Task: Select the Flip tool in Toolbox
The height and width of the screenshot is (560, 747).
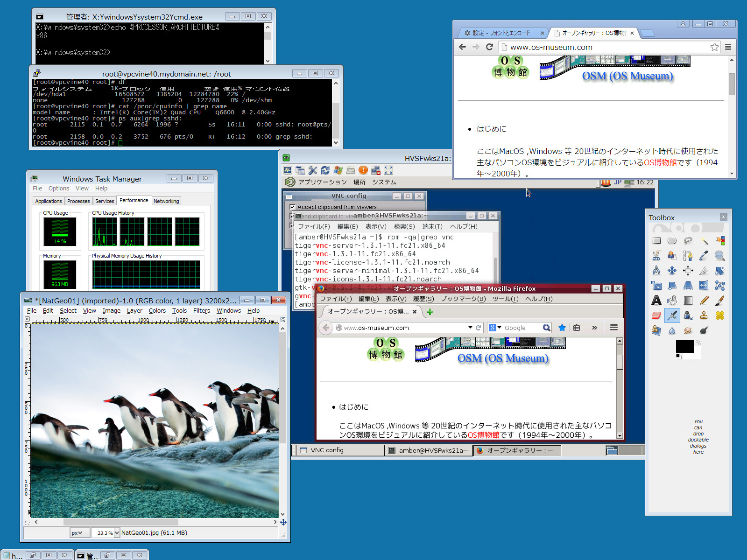Action: click(x=704, y=286)
